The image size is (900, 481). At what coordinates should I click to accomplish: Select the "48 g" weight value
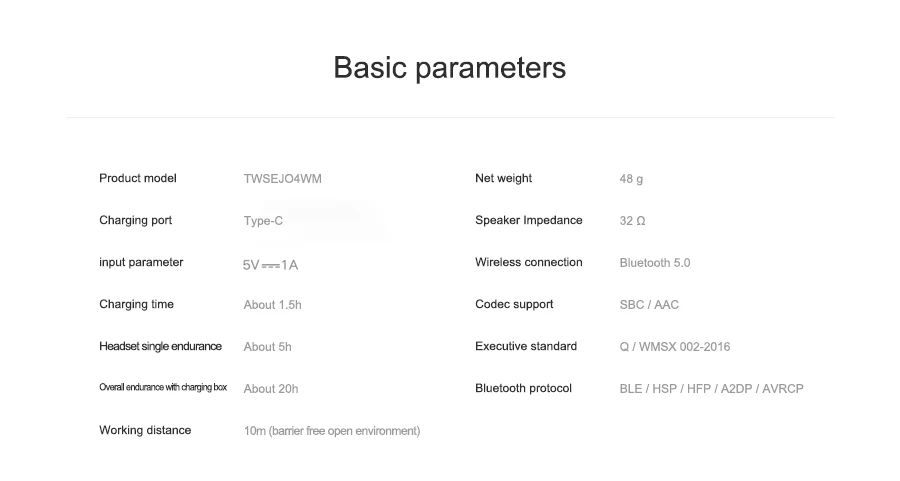point(631,180)
